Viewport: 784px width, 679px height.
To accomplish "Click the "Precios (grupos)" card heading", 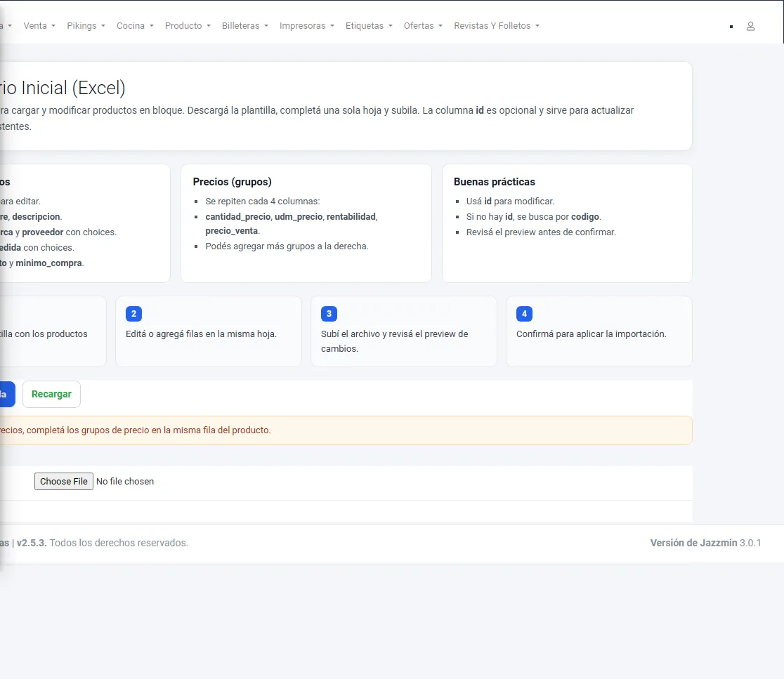I will click(x=232, y=182).
